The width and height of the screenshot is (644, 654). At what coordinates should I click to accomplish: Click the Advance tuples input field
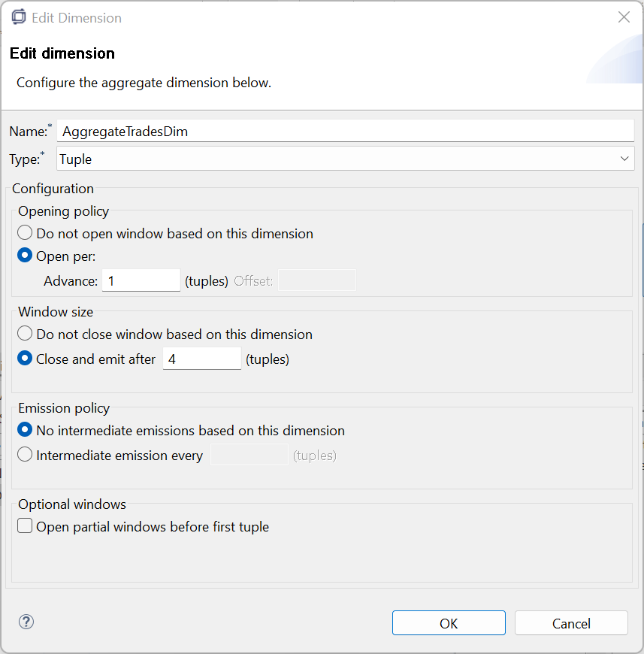pyautogui.click(x=141, y=280)
